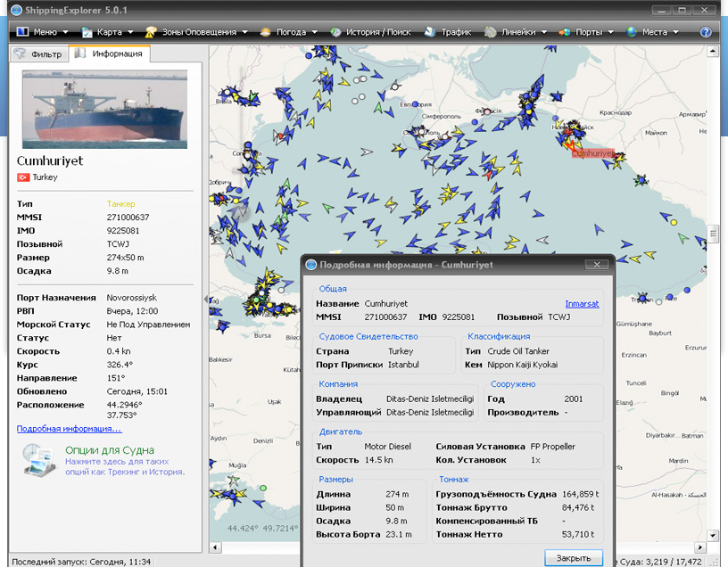728x567 pixels.
Task: Click the Трафик traffic icon
Action: (x=429, y=32)
